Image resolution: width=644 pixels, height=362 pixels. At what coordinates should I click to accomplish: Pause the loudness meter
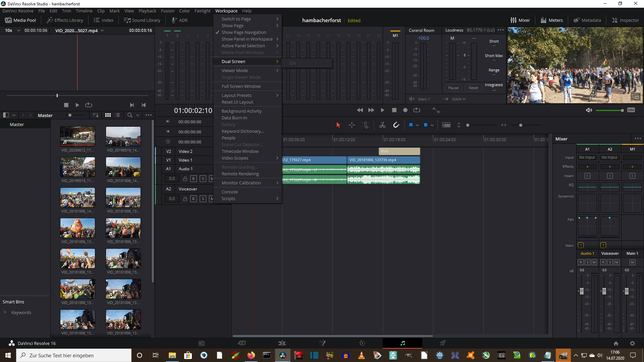453,88
